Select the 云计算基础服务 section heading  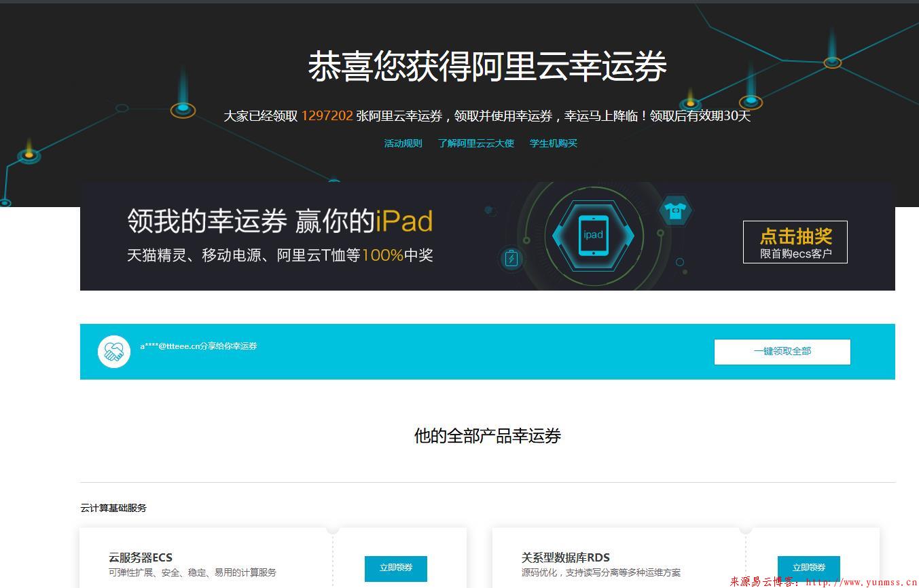click(113, 508)
